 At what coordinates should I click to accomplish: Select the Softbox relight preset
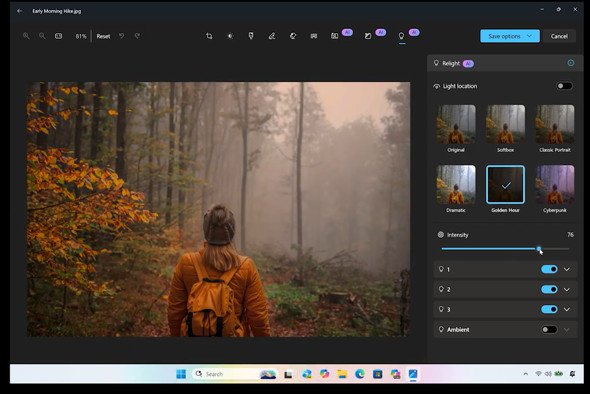505,125
